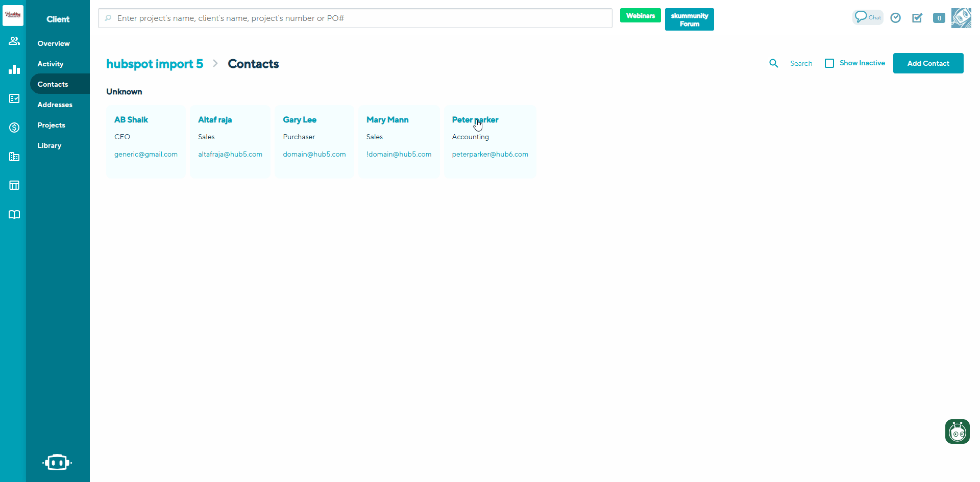Viewport: 980px width, 482px height.
Task: Expand the hubspot import 5 breadcrumb chevron
Action: tap(215, 63)
